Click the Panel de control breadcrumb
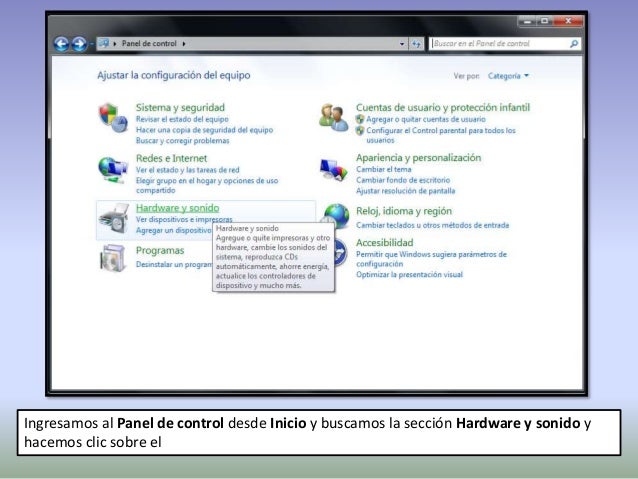 149,44
